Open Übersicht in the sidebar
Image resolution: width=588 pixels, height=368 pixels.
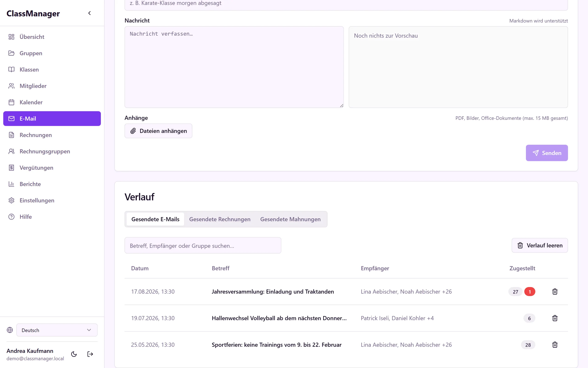pos(52,37)
